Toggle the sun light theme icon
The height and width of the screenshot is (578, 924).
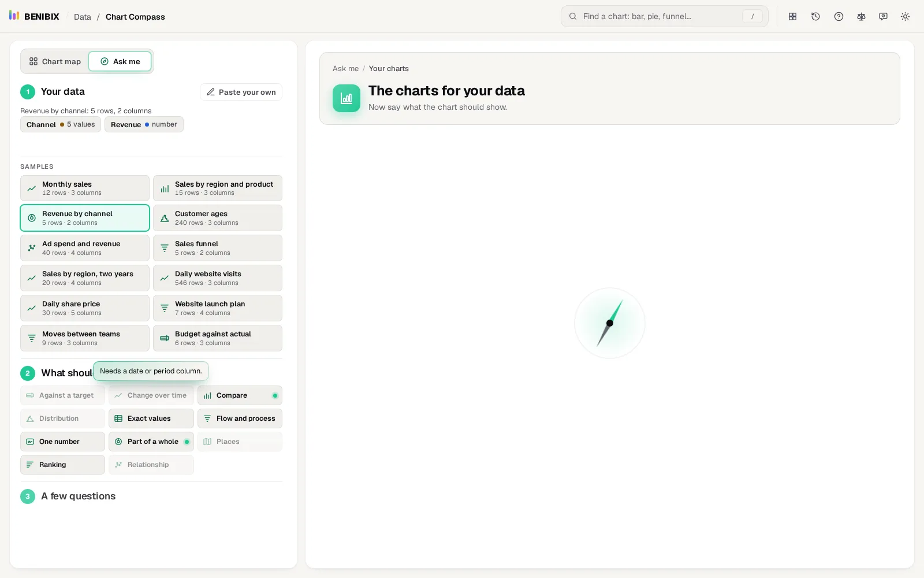click(x=905, y=17)
